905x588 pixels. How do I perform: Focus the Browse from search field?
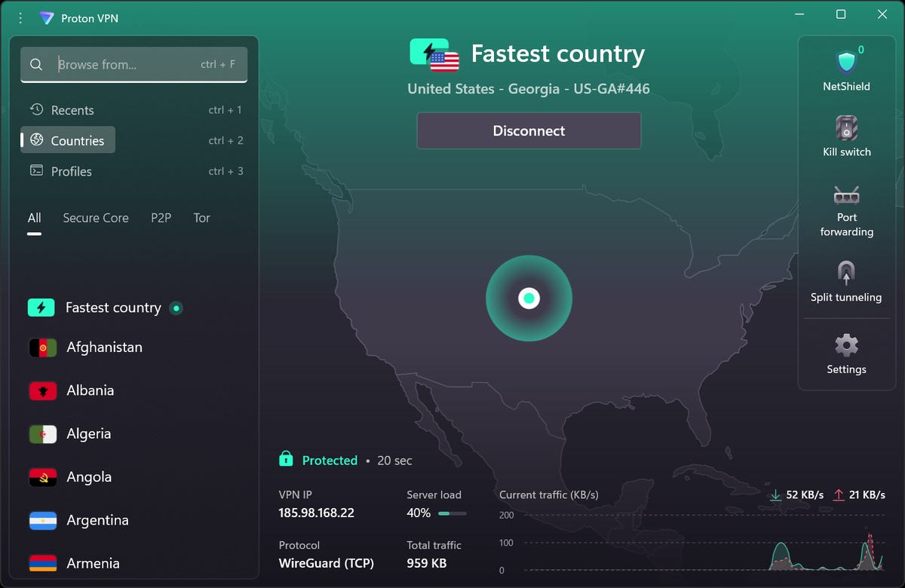pyautogui.click(x=133, y=65)
